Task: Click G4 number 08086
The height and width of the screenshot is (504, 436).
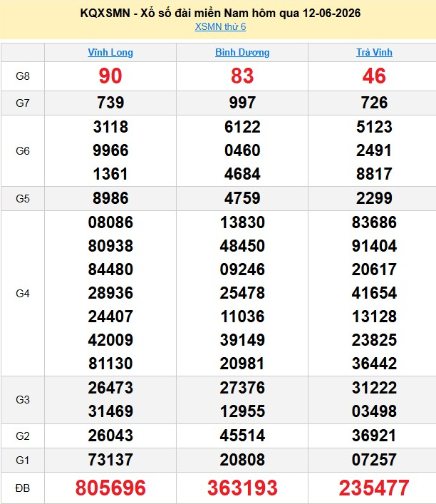Action: 110,222
